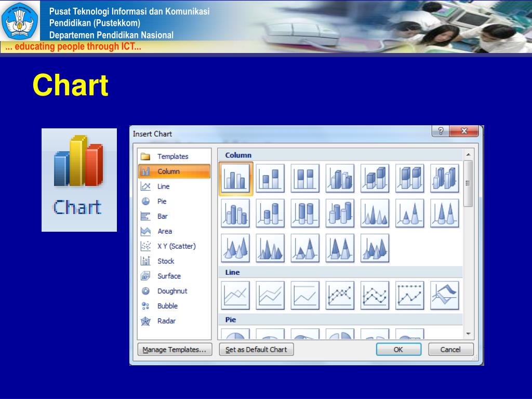The image size is (532, 399).
Task: Click the chart gallery scrollbar thumb
Action: pyautogui.click(x=468, y=183)
